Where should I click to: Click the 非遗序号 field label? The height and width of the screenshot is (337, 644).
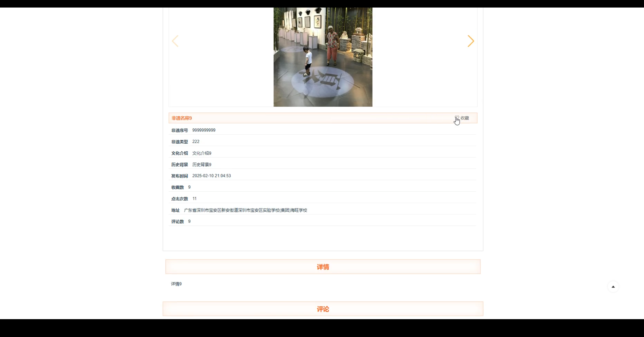pos(180,130)
